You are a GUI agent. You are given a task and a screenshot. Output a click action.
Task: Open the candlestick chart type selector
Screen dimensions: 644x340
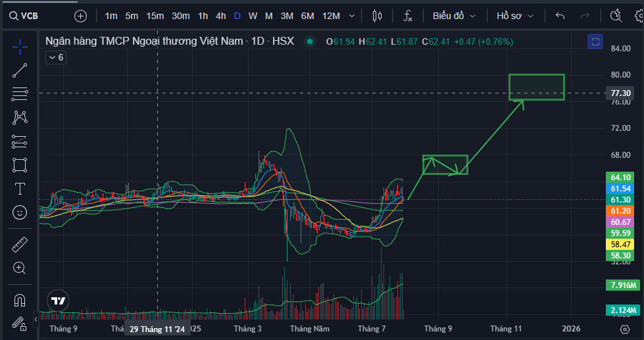[377, 16]
